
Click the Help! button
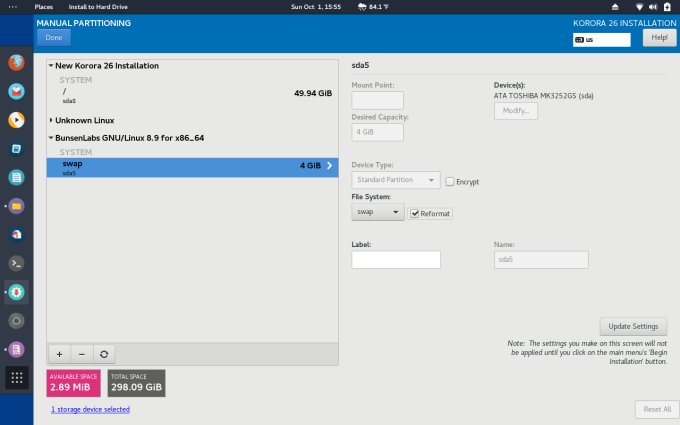point(659,37)
